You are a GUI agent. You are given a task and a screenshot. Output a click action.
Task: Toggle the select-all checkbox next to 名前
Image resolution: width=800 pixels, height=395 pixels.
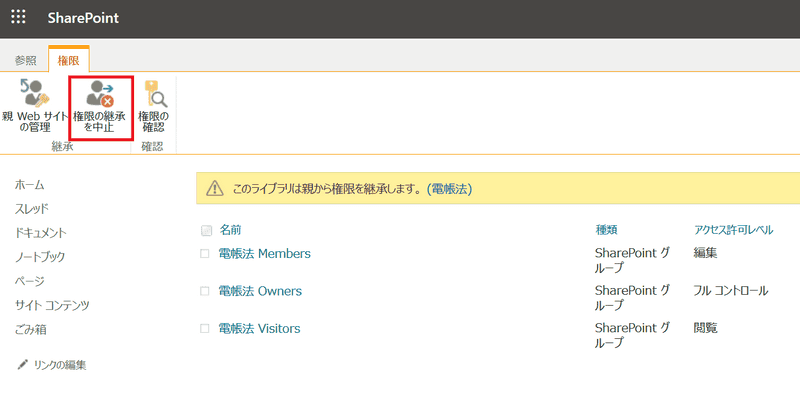(206, 231)
